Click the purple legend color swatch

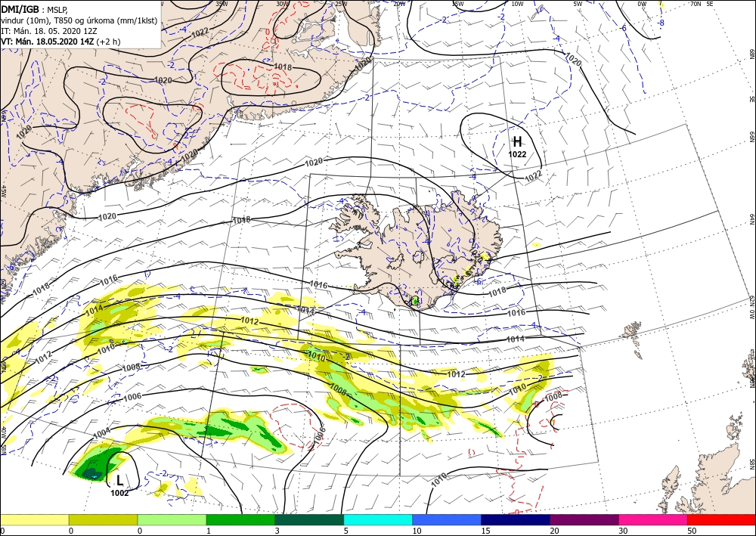pyautogui.click(x=584, y=519)
